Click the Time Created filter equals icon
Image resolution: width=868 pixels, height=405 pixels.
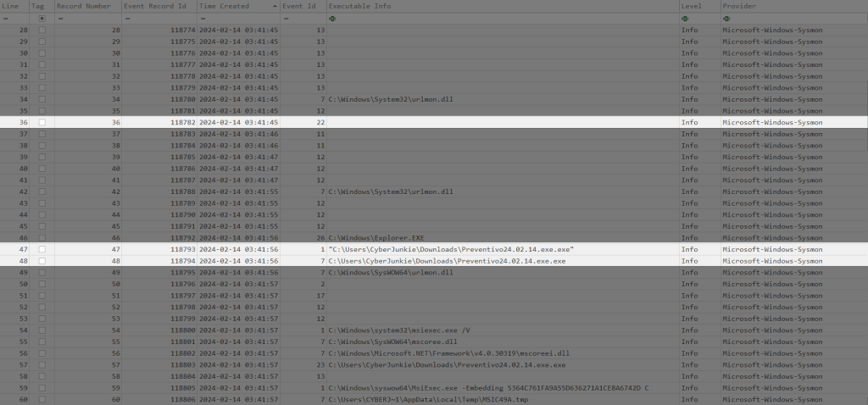coord(202,18)
